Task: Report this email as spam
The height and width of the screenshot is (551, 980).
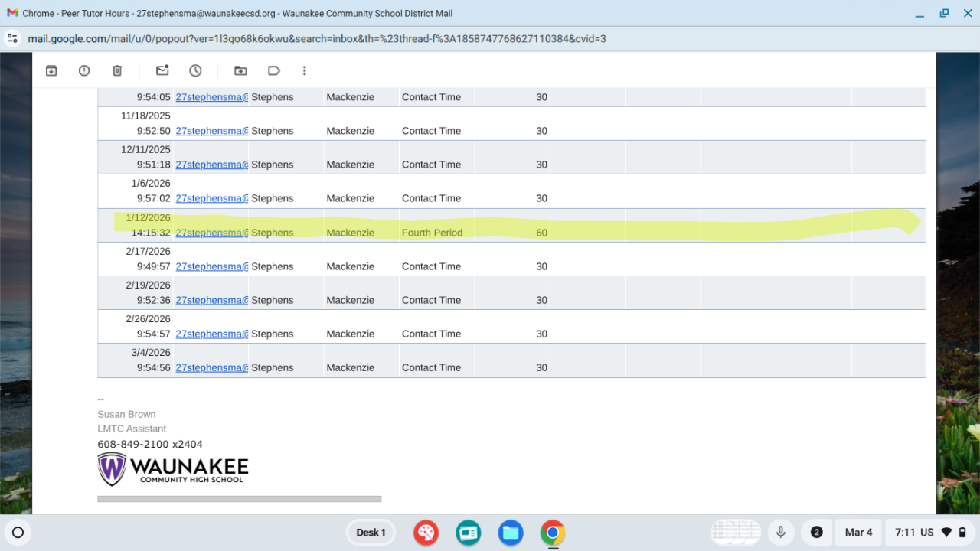Action: click(84, 70)
